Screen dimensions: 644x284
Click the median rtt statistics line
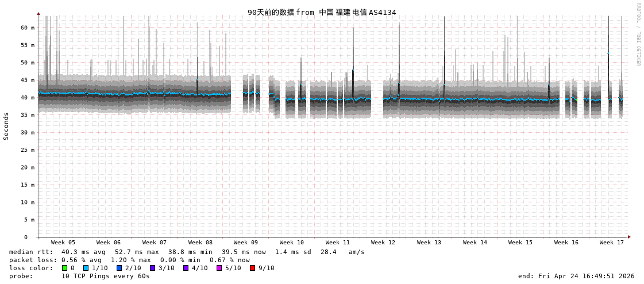[187, 252]
